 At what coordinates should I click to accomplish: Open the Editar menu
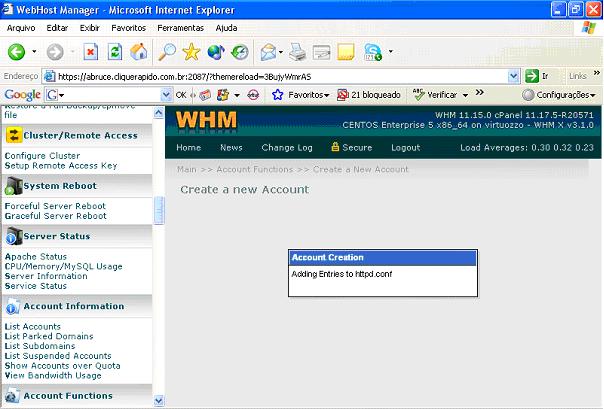click(x=57, y=28)
